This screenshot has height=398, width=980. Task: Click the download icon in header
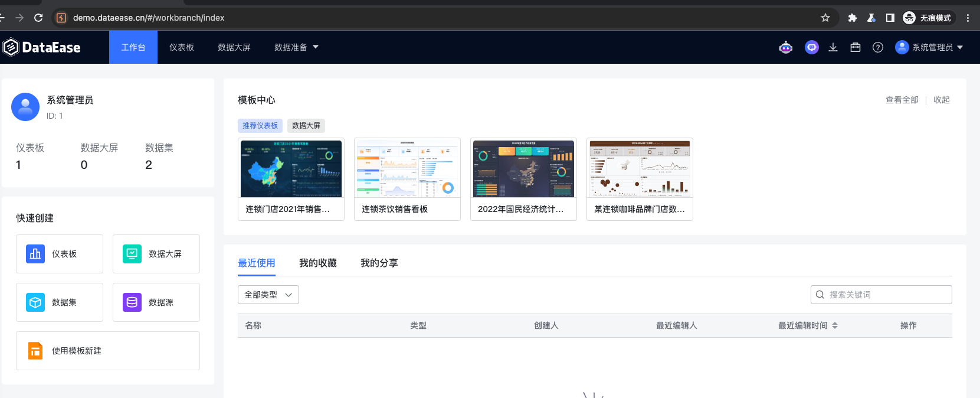pyautogui.click(x=833, y=48)
